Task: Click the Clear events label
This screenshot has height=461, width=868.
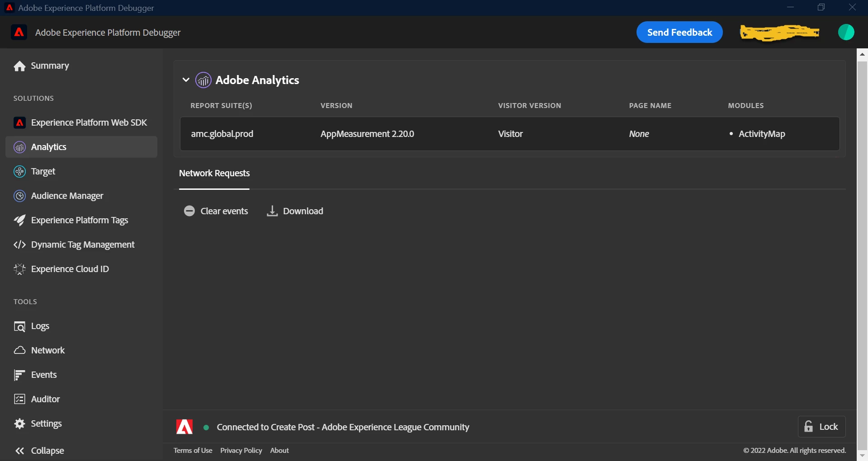Action: tap(224, 211)
